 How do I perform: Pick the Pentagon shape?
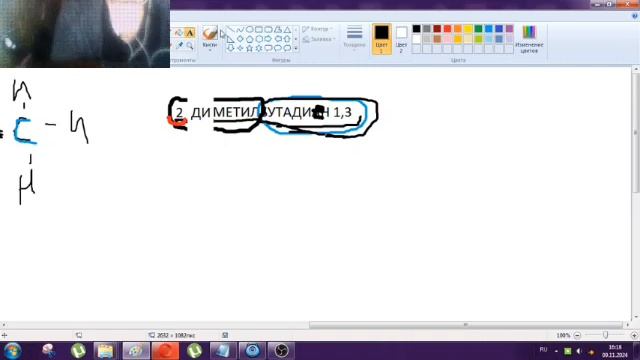(x=249, y=39)
